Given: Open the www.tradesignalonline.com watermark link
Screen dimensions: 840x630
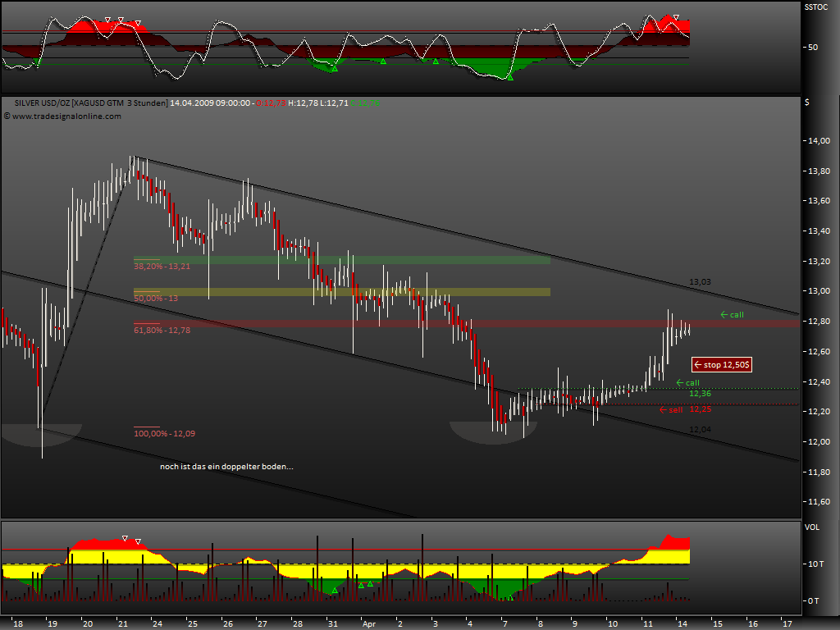Looking at the screenshot, I should (x=66, y=116).
